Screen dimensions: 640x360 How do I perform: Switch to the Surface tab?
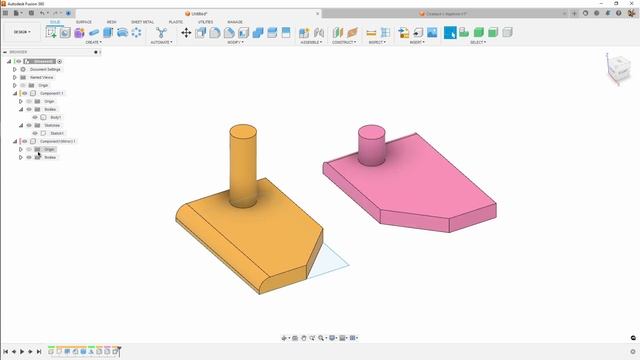pos(84,22)
